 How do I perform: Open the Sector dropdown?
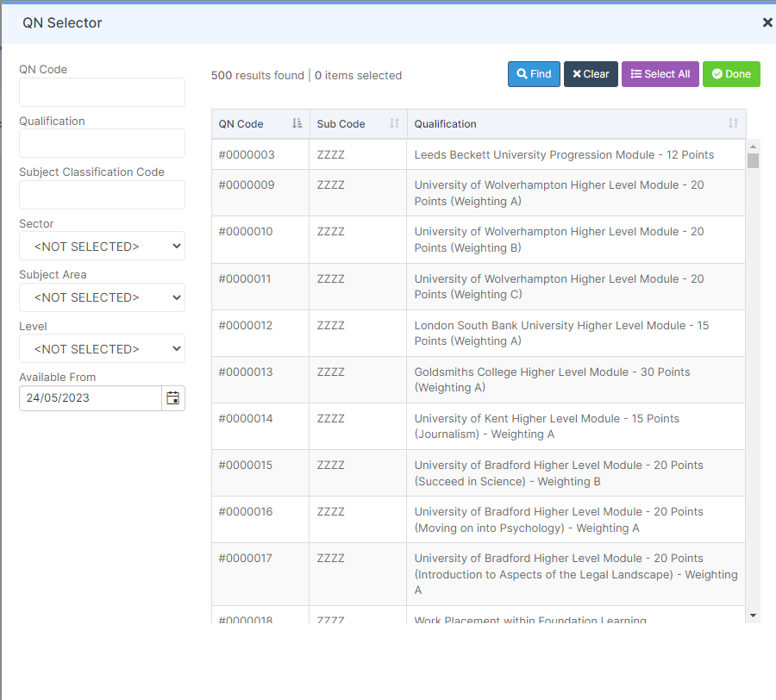point(102,246)
